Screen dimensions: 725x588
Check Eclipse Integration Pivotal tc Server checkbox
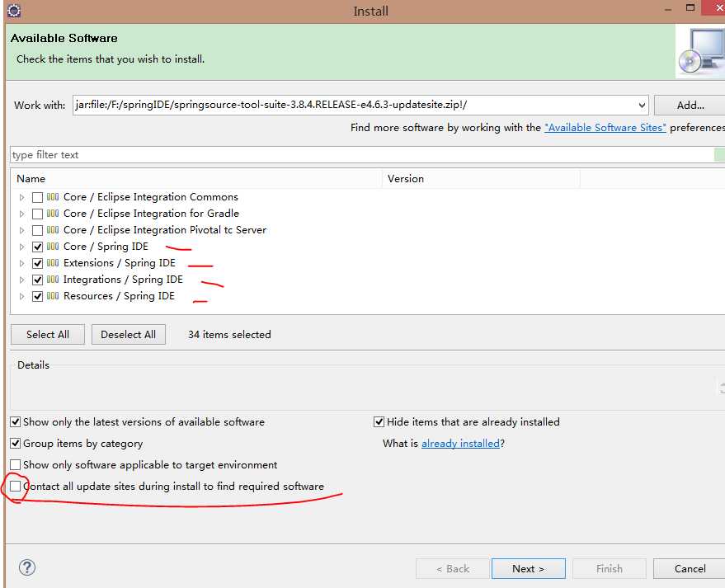point(37,230)
